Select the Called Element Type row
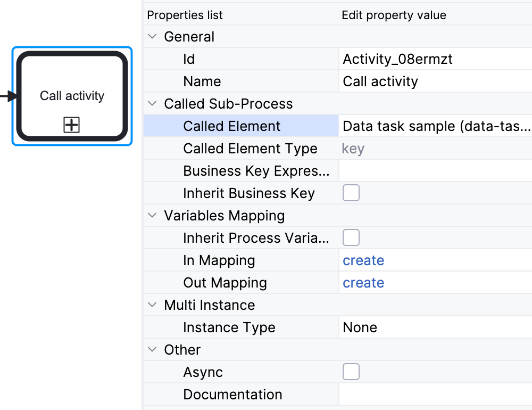The height and width of the screenshot is (410, 532). coord(250,149)
